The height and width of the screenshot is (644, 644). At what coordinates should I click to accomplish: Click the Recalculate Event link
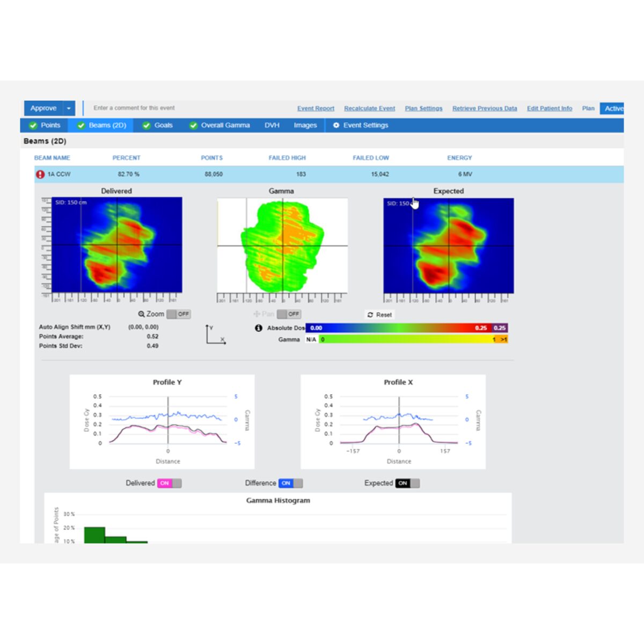tap(370, 108)
